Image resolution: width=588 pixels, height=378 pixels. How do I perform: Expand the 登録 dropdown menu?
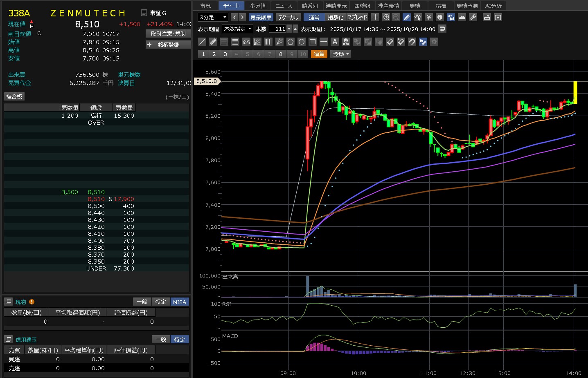(341, 54)
